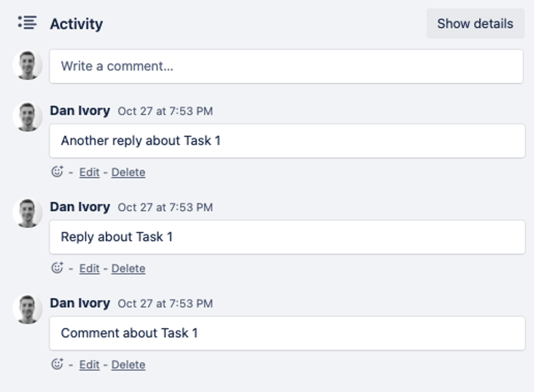Delete the 'Another reply about Task 1' comment
Viewport: 534px width, 392px height.
[x=128, y=172]
